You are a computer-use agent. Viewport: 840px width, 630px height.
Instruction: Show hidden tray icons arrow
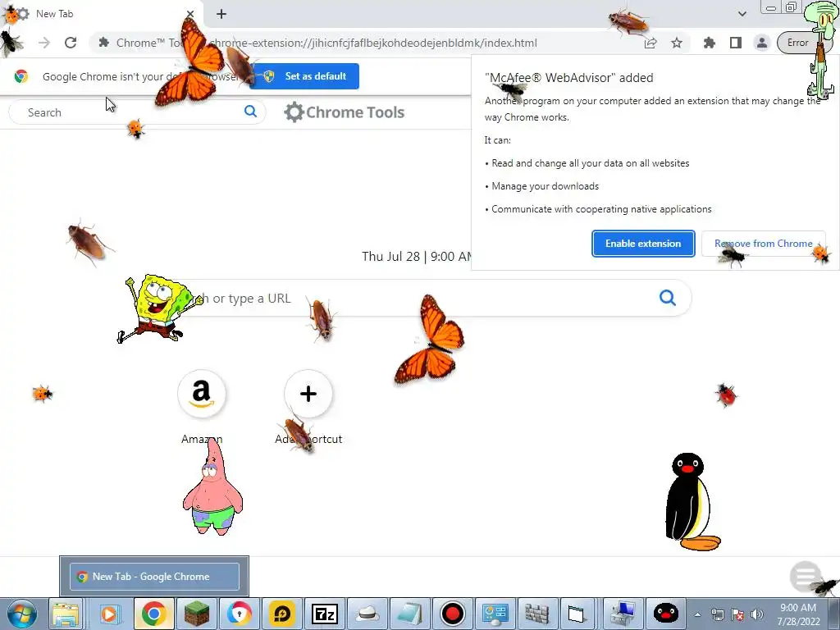[x=697, y=614]
